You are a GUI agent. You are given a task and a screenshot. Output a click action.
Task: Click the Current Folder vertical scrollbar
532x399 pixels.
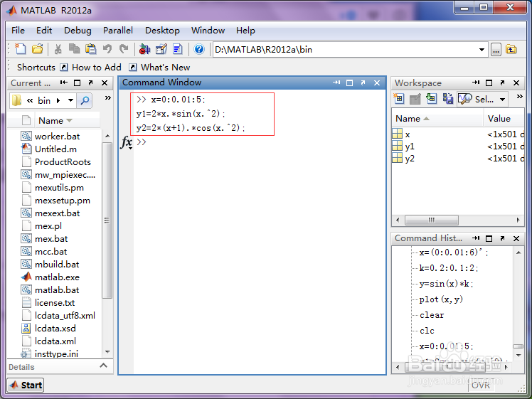[107, 220]
